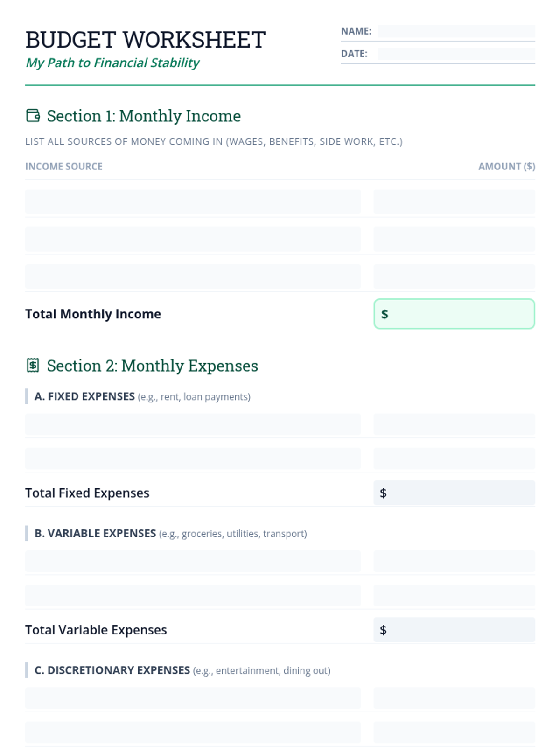Click the Total Monthly Income field
Image resolution: width=560 pixels, height=747 pixels.
tap(454, 314)
